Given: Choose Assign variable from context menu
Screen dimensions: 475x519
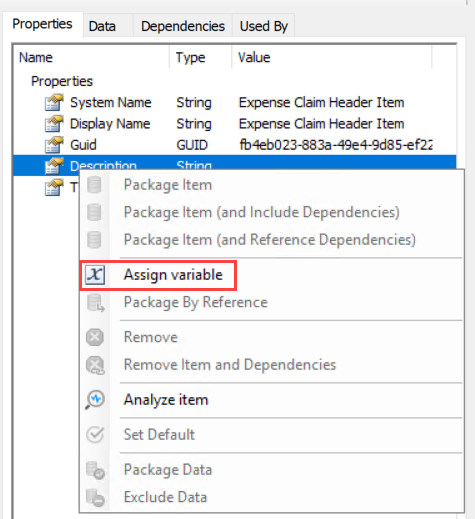Looking at the screenshot, I should point(173,275).
